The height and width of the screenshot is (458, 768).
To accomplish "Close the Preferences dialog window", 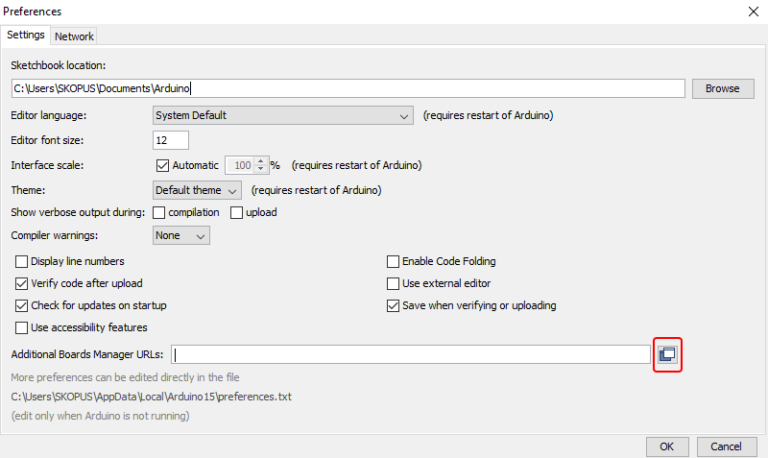I will click(x=751, y=11).
